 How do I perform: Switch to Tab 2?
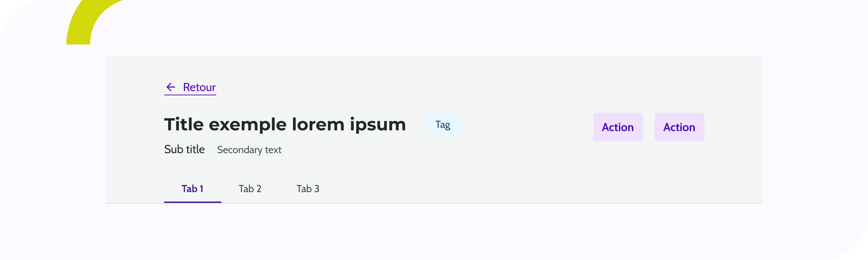click(250, 189)
